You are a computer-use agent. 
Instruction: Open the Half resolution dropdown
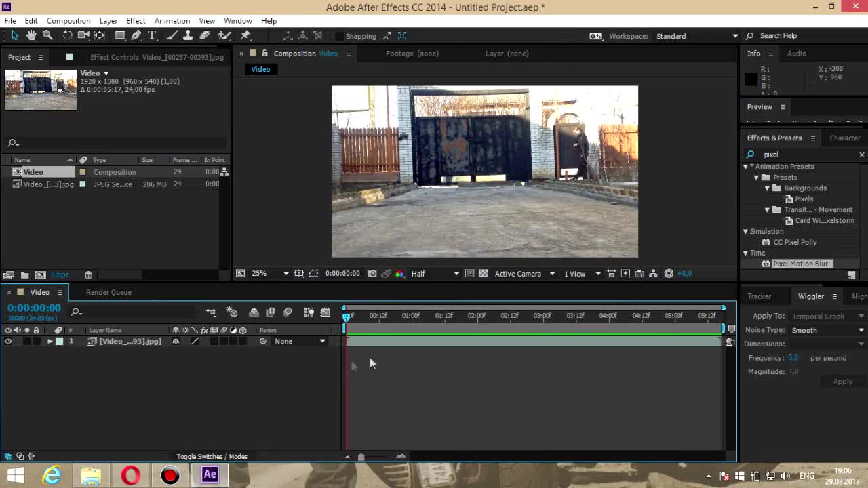(435, 273)
